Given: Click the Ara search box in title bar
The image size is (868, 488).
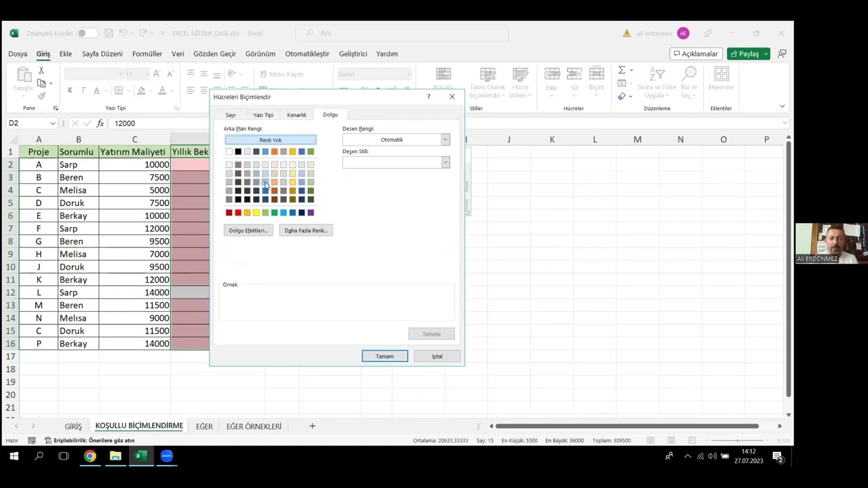Looking at the screenshot, I should [402, 33].
